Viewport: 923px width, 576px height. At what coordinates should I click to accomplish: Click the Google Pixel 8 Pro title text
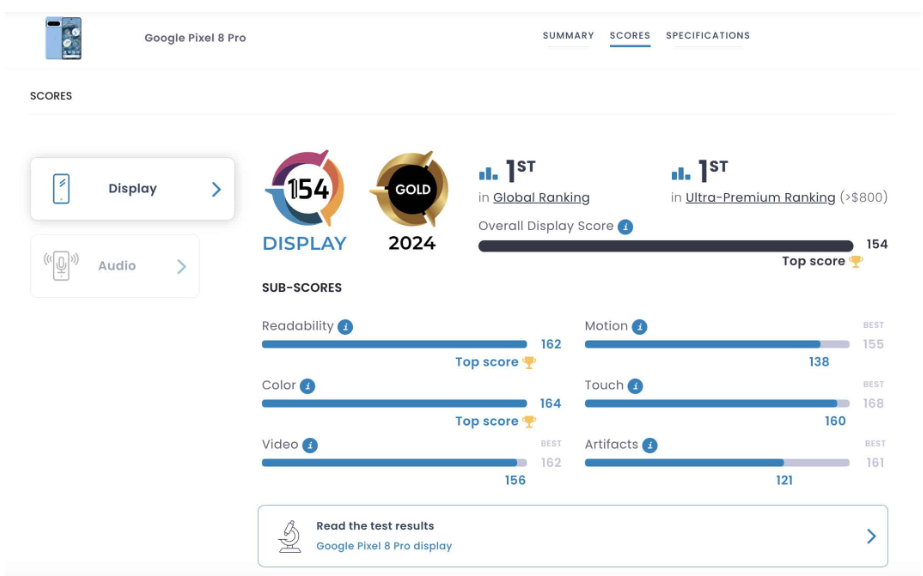tap(195, 38)
